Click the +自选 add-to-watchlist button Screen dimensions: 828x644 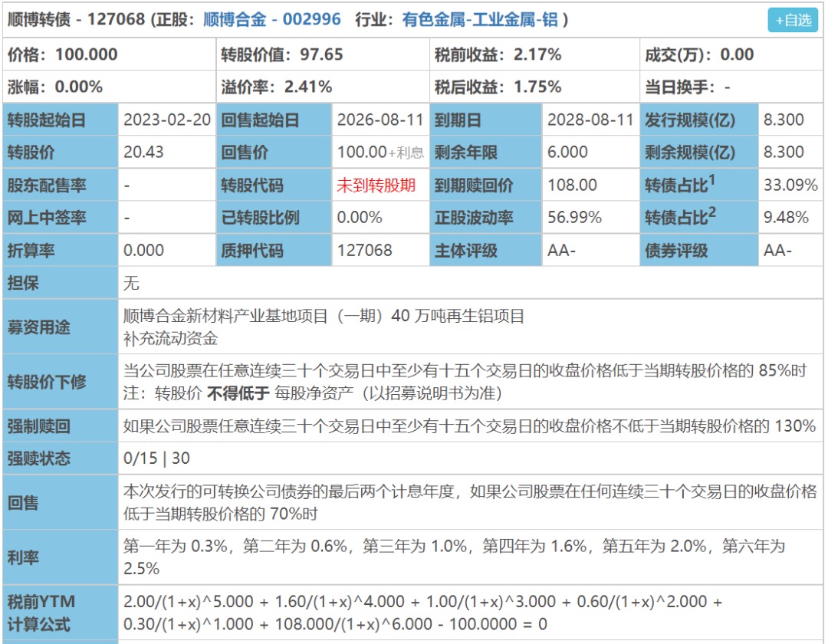click(793, 20)
